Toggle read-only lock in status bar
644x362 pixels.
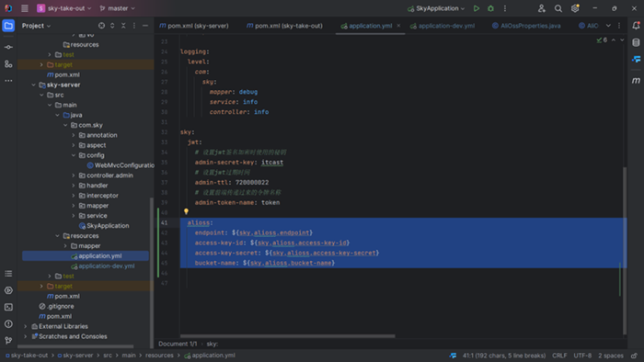(x=635, y=356)
